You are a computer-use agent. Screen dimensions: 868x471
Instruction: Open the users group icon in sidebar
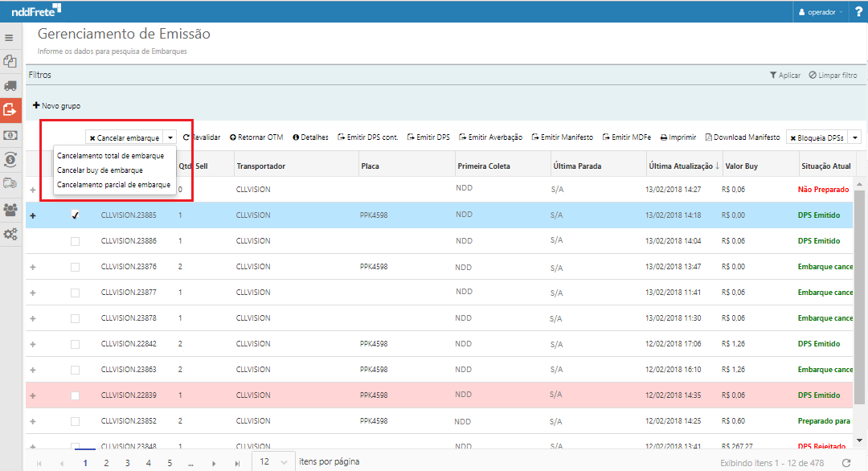pos(10,209)
